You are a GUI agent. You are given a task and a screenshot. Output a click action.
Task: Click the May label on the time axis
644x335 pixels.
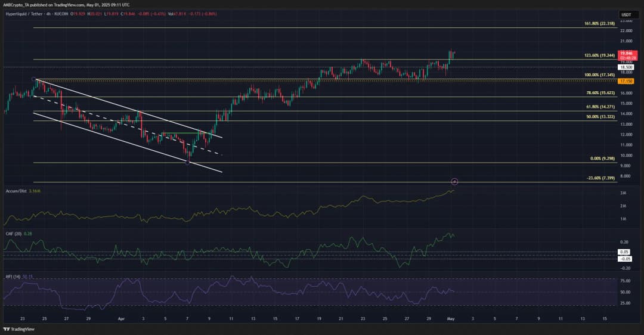click(x=452, y=320)
